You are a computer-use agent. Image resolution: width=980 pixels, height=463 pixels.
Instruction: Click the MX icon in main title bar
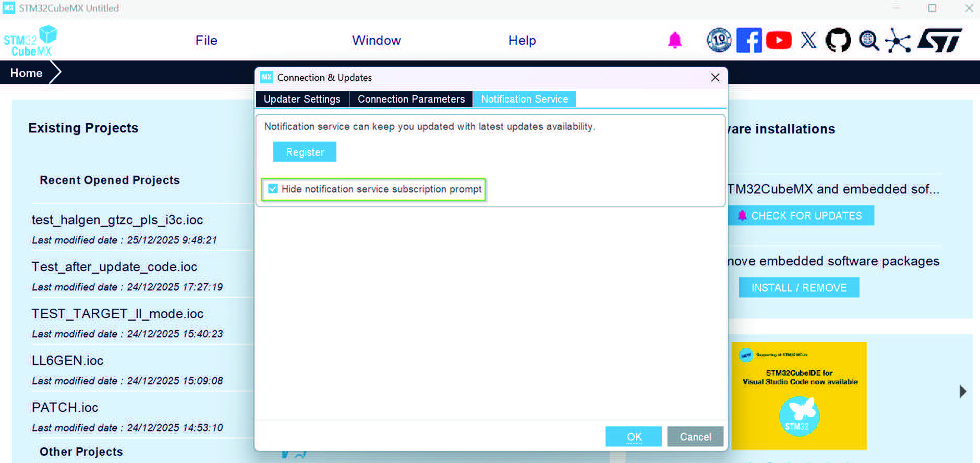(9, 8)
